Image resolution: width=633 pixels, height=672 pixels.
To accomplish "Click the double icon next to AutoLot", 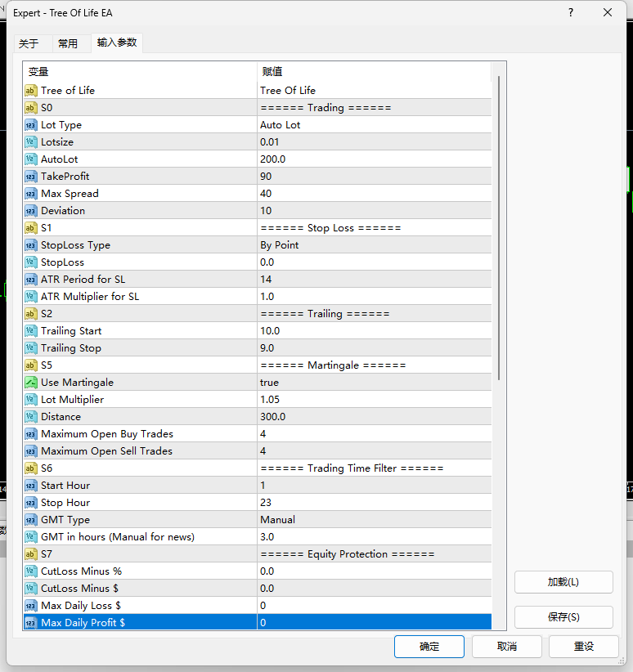I will tap(30, 159).
